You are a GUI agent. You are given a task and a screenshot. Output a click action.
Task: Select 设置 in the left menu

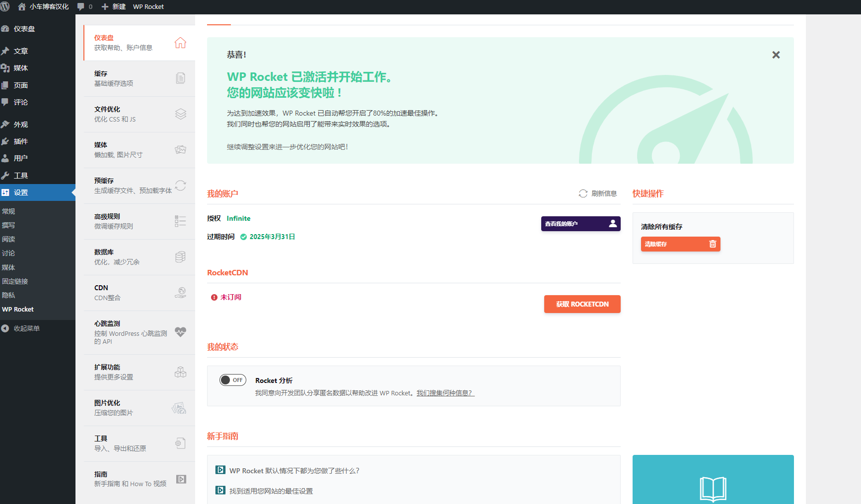(x=38, y=192)
